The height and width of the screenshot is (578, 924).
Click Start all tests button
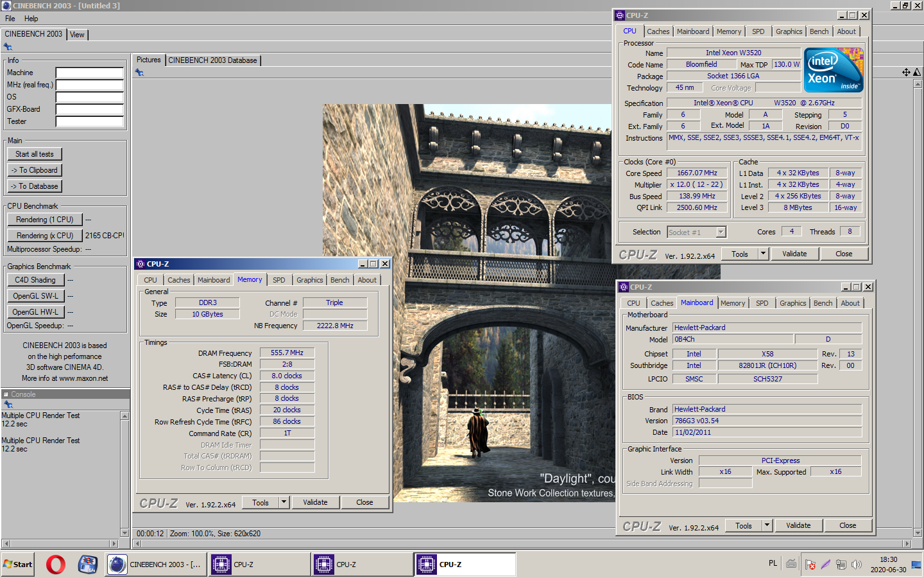[35, 154]
